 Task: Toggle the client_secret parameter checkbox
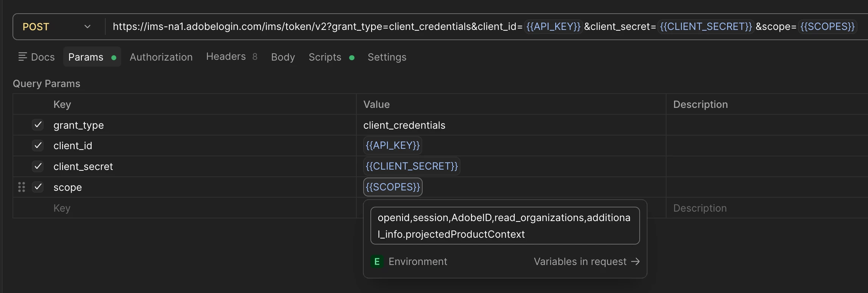38,166
